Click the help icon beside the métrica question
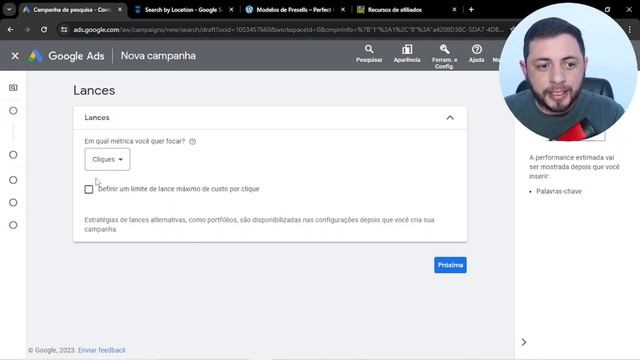Viewport: 640px width, 360px height. tap(193, 142)
